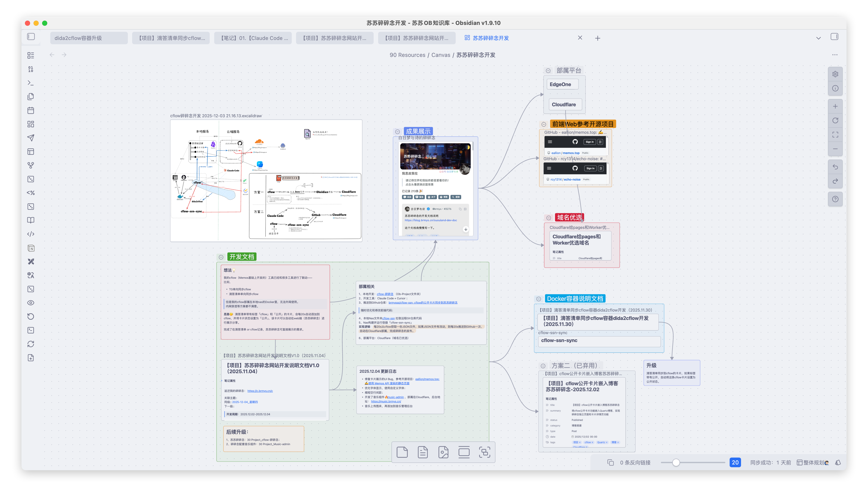Collapse the 开发文档 group
Viewport: 868px width, 496px height.
221,257
